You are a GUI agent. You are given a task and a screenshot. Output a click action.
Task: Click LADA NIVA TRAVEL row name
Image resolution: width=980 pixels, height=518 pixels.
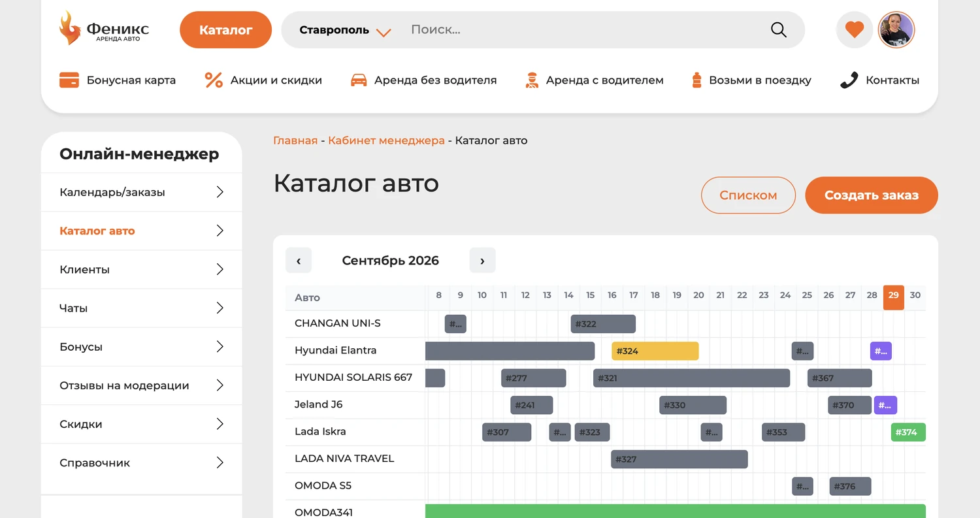tap(344, 459)
